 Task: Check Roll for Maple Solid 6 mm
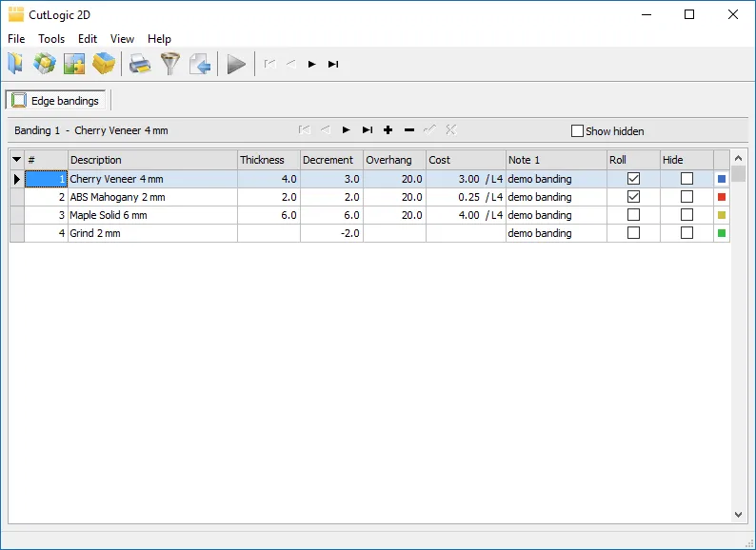point(633,215)
